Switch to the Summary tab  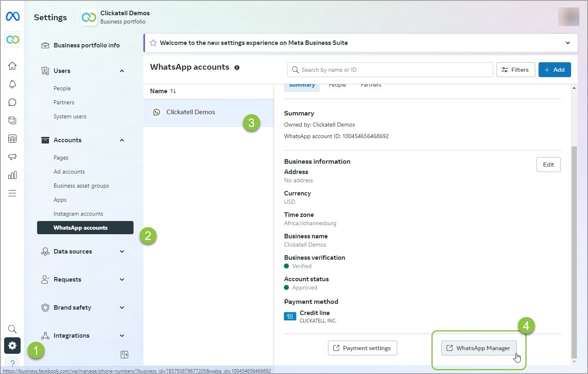(x=302, y=86)
